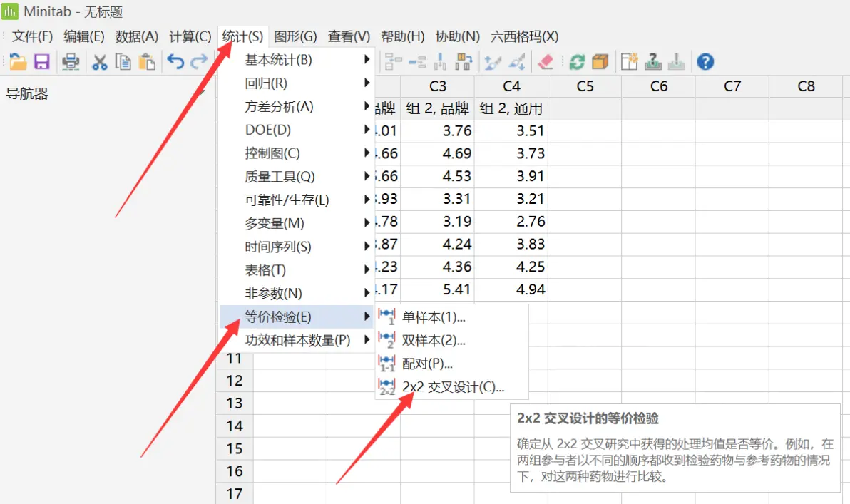The image size is (850, 504).
Task: Expand the DOE(D) submenu
Action: pos(297,130)
